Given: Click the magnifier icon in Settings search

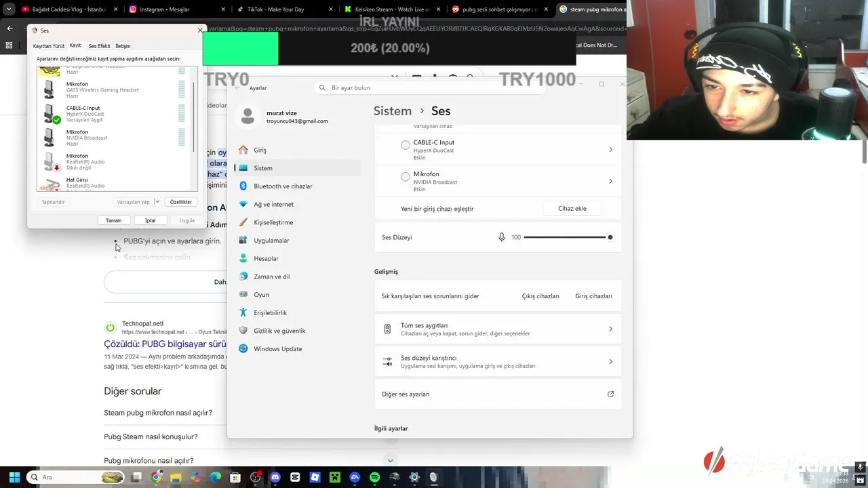Looking at the screenshot, I should coord(323,87).
